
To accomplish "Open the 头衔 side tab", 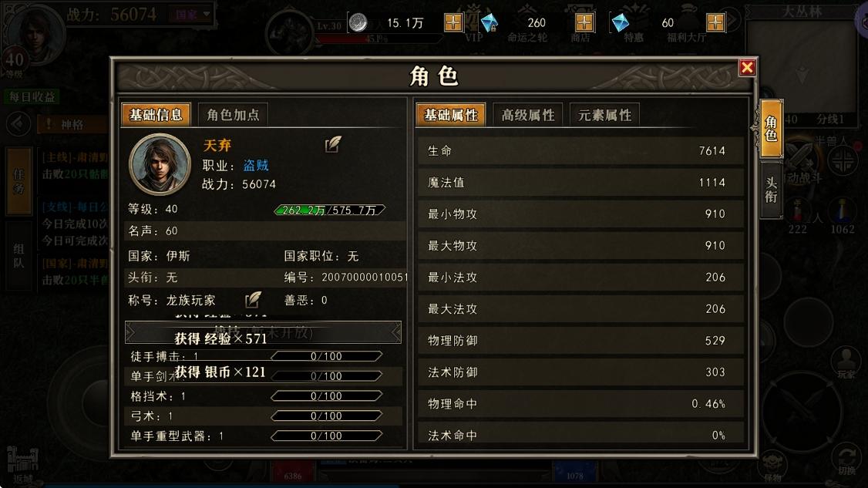I will 771,190.
